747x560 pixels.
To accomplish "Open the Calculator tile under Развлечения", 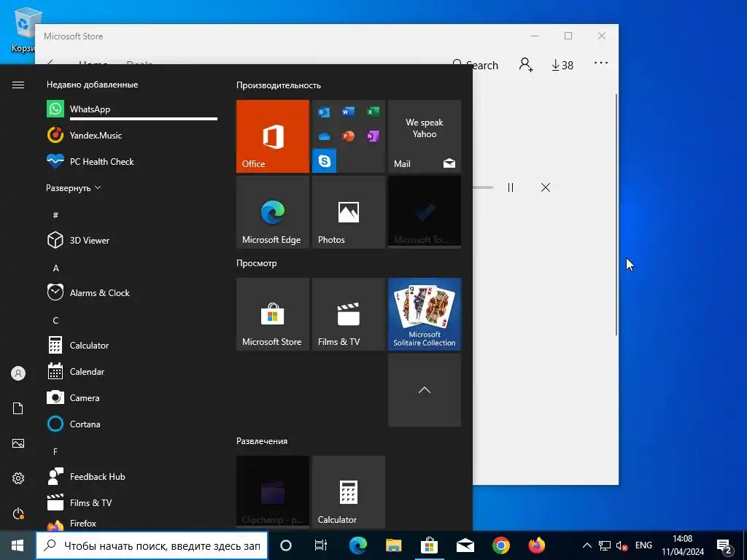I will pyautogui.click(x=349, y=491).
